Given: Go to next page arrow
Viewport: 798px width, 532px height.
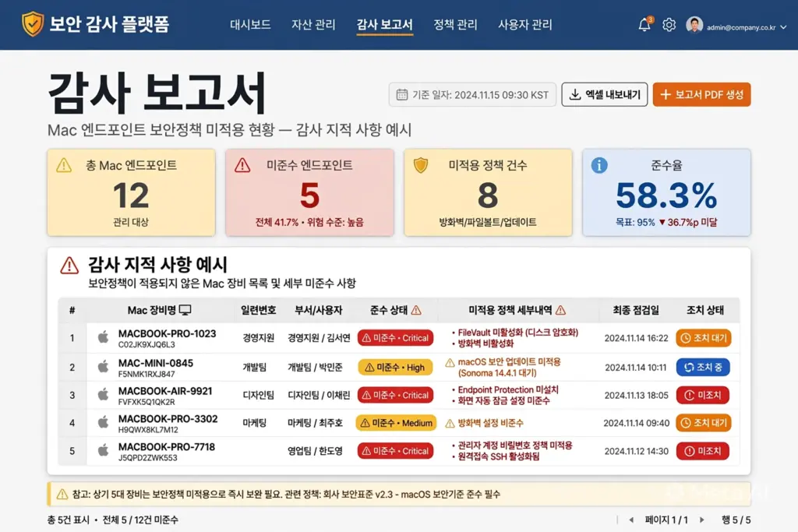Looking at the screenshot, I should click(702, 520).
